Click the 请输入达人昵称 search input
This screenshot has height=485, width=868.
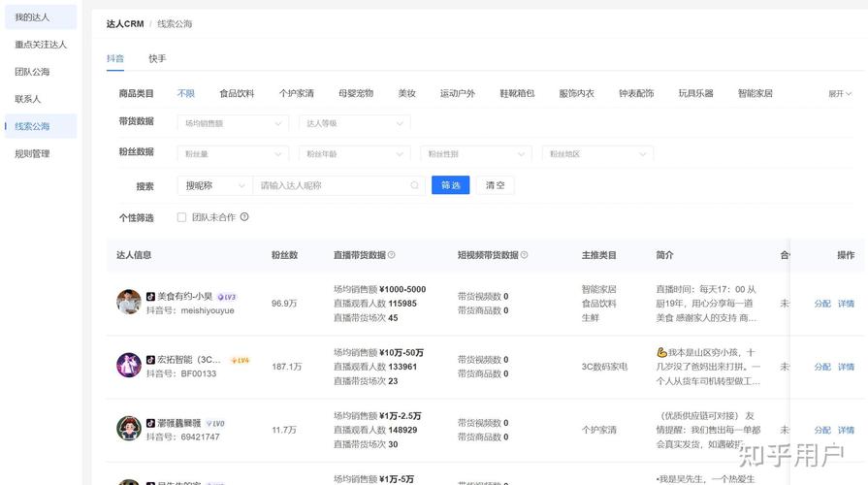(330, 185)
